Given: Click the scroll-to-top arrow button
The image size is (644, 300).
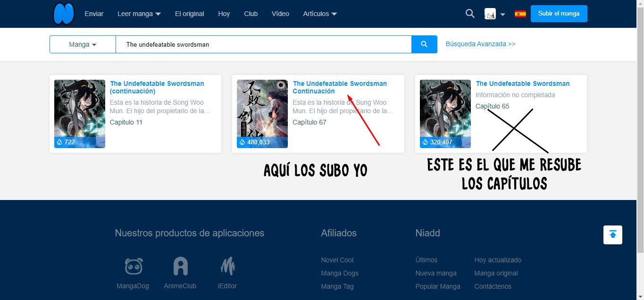Looking at the screenshot, I should tap(612, 234).
